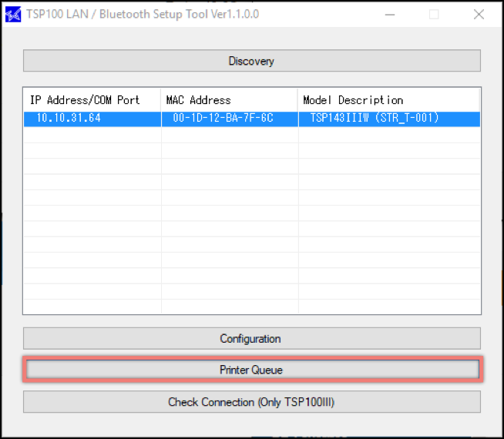
Task: Run Check Connection (Only TSP100III)
Action: [252, 402]
